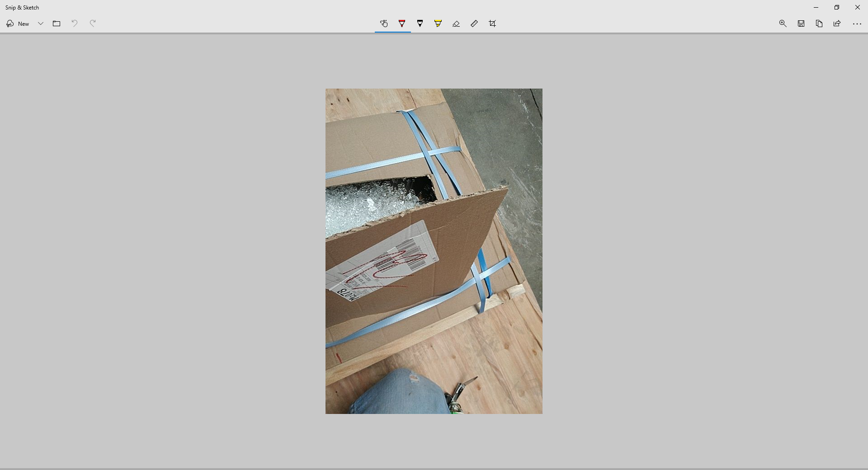Click the Redo arrow

tap(93, 23)
